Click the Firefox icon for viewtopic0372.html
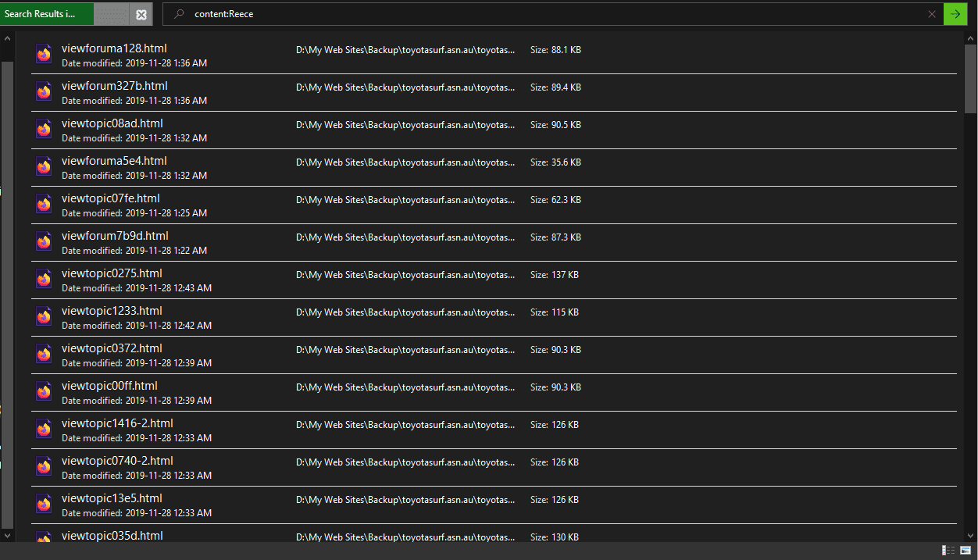 click(44, 354)
